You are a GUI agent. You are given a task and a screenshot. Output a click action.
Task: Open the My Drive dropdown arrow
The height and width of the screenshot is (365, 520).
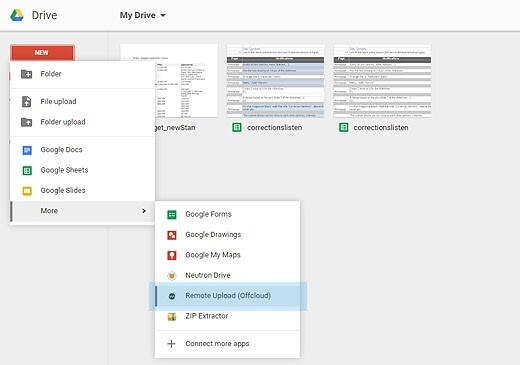click(163, 15)
